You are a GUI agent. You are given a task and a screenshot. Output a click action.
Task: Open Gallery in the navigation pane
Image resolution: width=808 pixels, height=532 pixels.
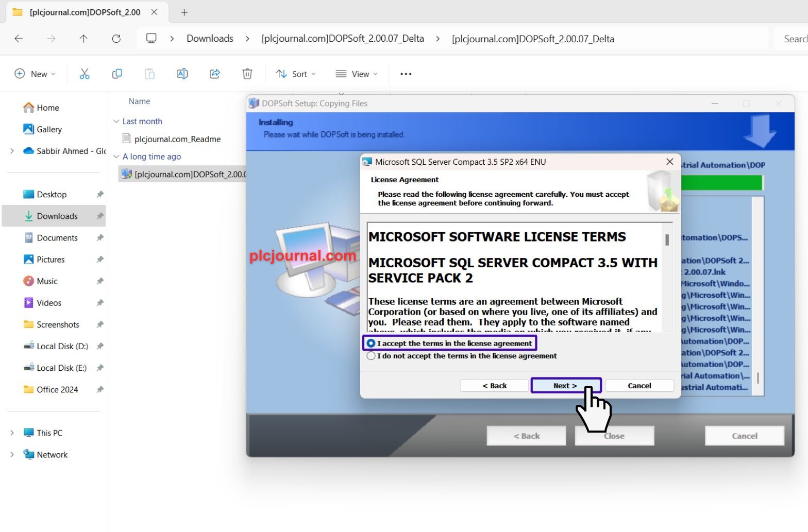pyautogui.click(x=43, y=129)
